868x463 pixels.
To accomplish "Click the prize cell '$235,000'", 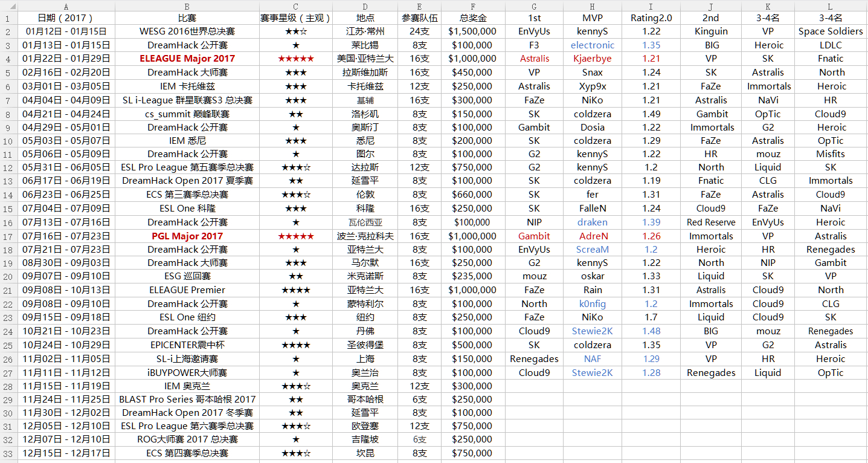I will tap(473, 276).
